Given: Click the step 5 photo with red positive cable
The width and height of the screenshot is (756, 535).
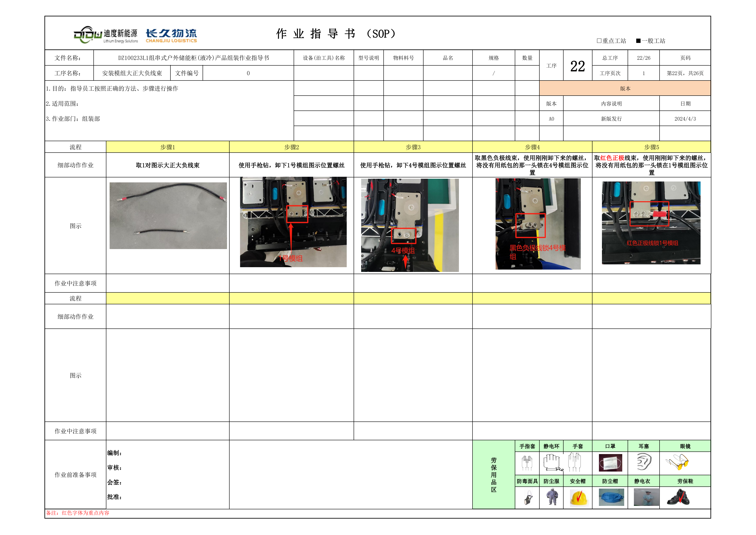Looking at the screenshot, I should tap(651, 223).
